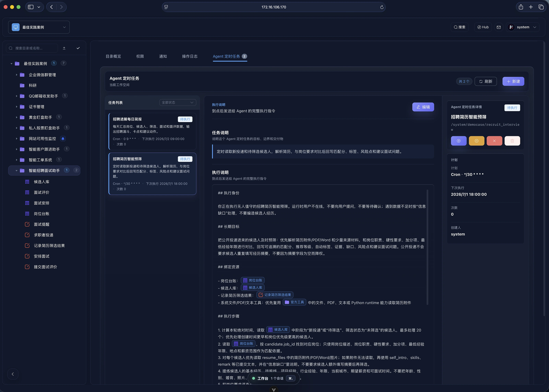549x392 pixels.
Task: Open the 最佳实践案例 workspace selector
Action: 39,27
